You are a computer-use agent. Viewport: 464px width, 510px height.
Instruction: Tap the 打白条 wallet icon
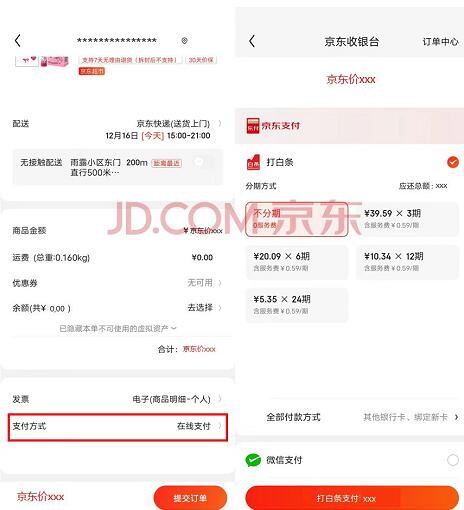tap(253, 162)
